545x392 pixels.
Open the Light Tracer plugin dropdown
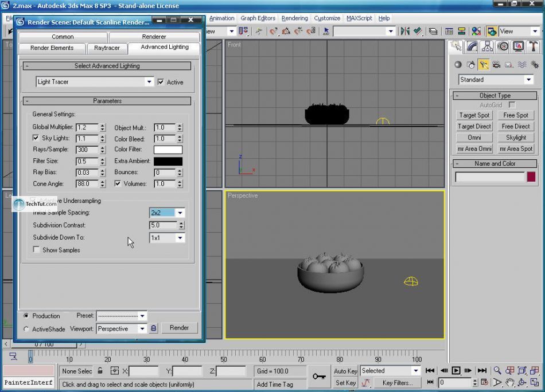pyautogui.click(x=149, y=82)
